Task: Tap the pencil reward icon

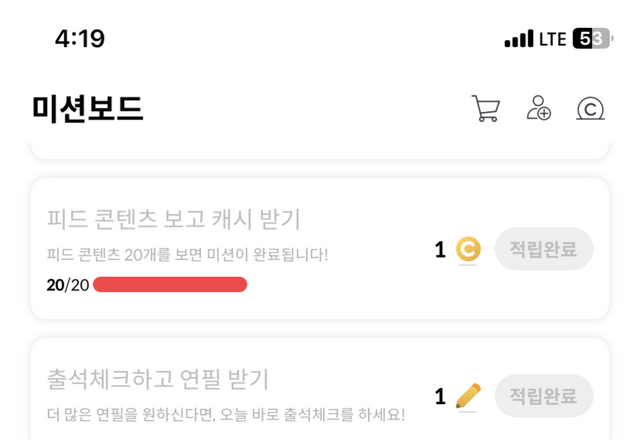Action: click(468, 396)
